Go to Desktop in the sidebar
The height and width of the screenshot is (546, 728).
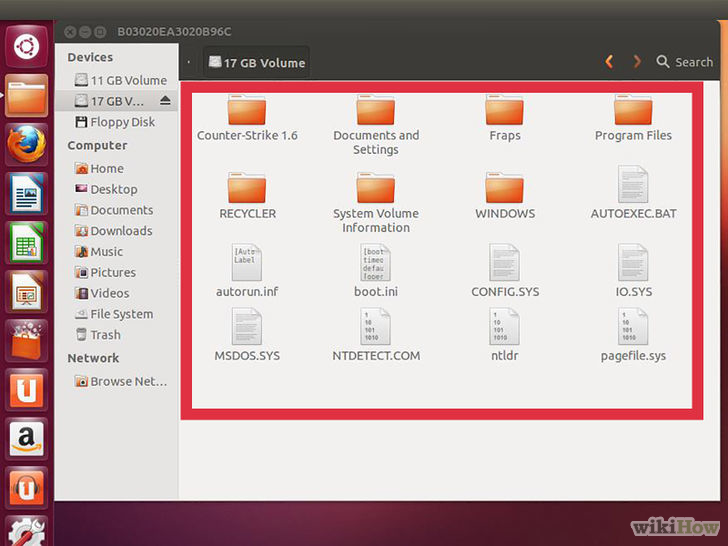pos(116,189)
